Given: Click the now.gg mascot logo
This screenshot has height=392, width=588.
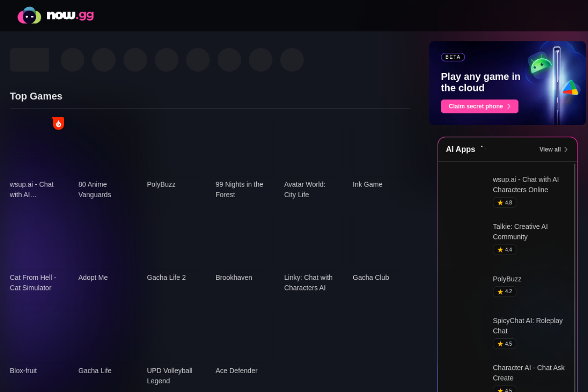Looking at the screenshot, I should click(x=29, y=15).
